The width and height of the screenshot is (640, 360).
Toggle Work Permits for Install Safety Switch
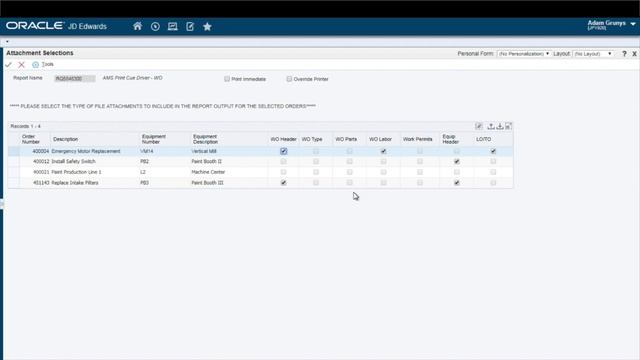[420, 162]
